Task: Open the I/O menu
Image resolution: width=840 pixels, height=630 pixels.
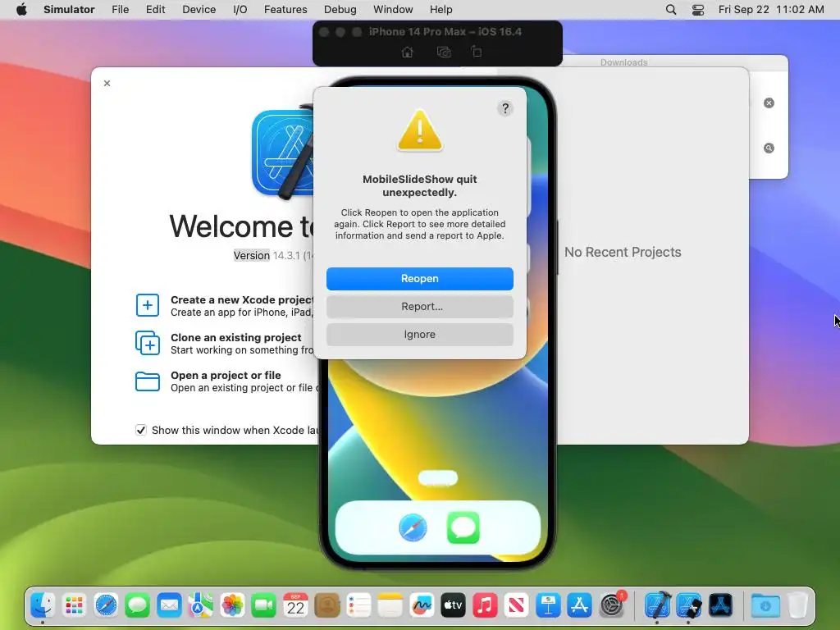Action: tap(240, 10)
